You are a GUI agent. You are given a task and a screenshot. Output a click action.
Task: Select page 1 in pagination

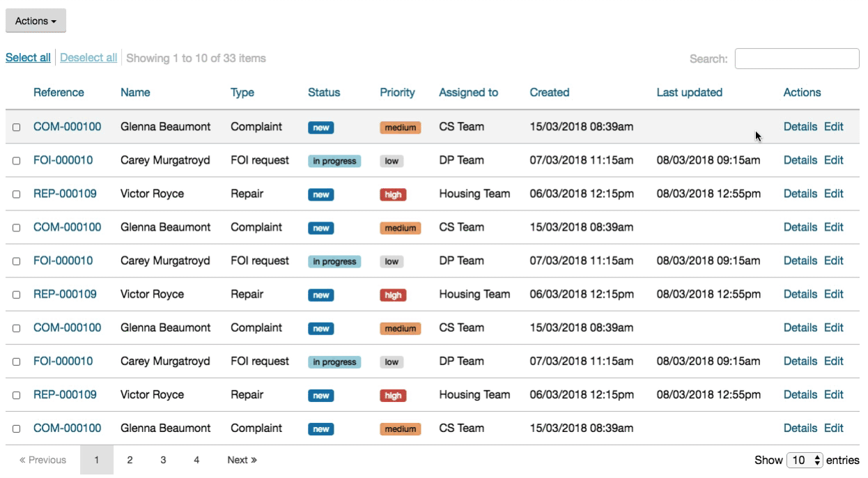click(97, 460)
